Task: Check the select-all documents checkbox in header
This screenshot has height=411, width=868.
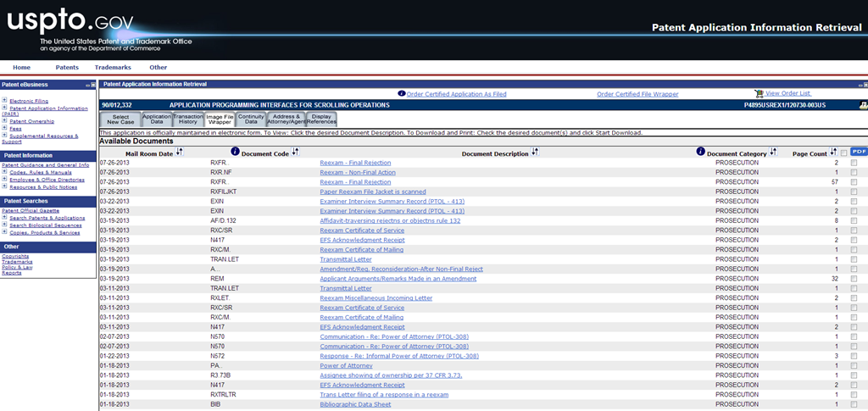Action: [x=844, y=153]
